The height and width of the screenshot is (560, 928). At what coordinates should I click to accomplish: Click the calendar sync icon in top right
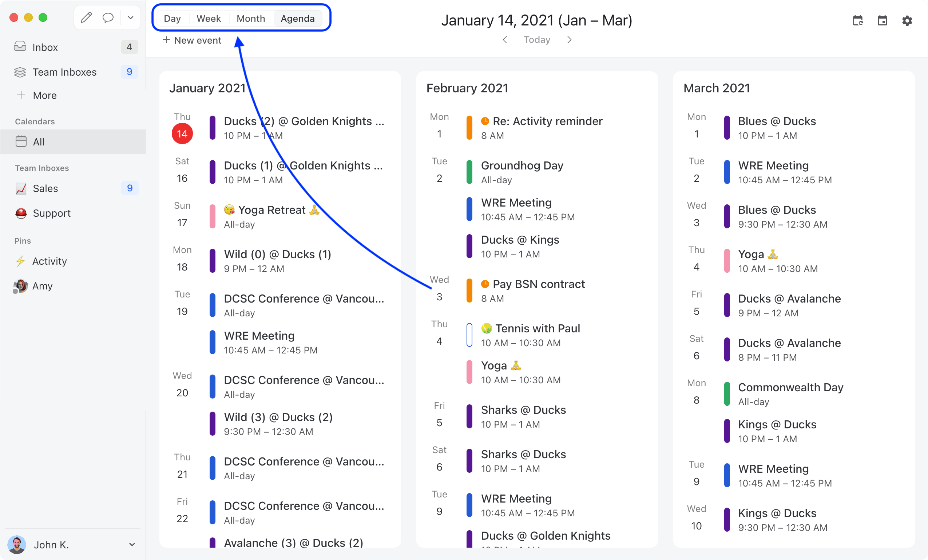pyautogui.click(x=858, y=20)
